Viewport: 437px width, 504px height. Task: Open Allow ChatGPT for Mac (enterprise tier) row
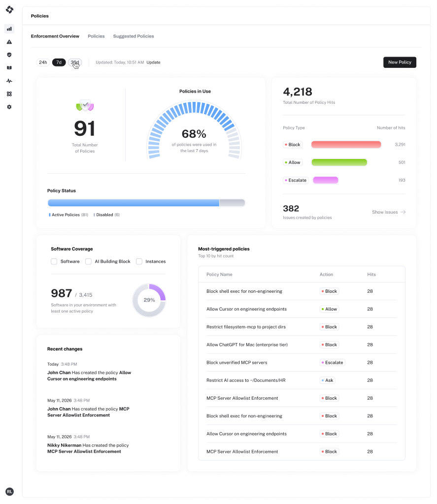(302, 345)
